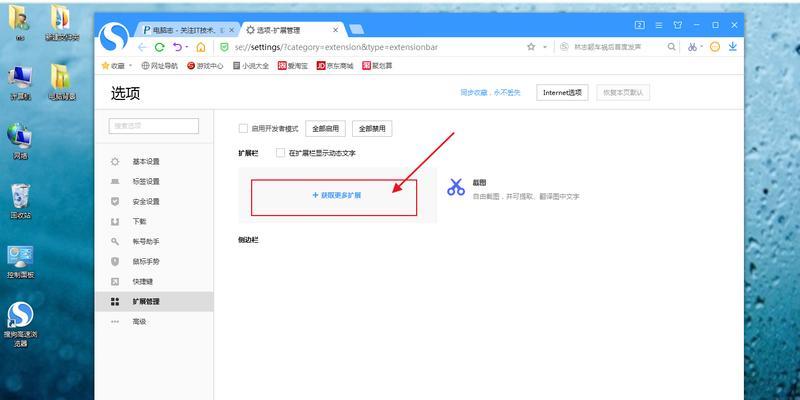Viewport: 800px width, 400px height.
Task: Open the skin shirt icon
Action: [x=678, y=25]
